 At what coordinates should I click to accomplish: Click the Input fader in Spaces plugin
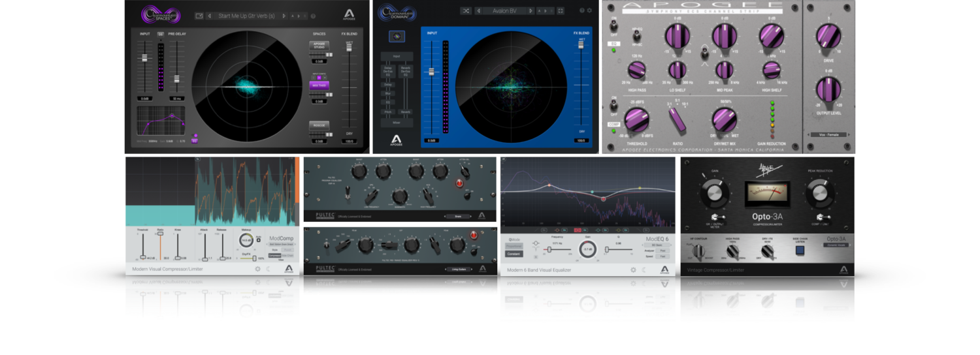[145, 57]
